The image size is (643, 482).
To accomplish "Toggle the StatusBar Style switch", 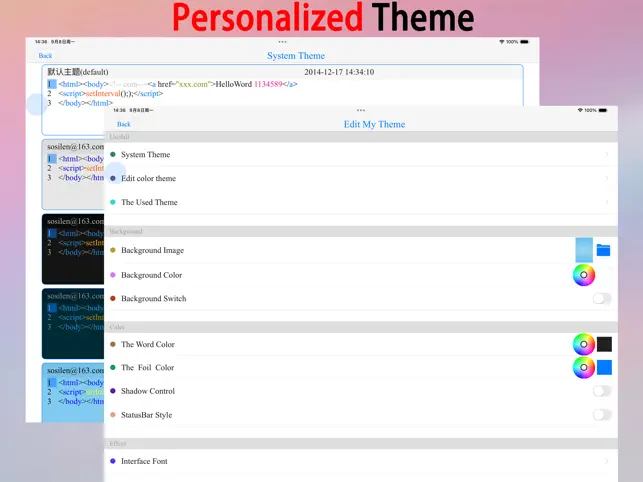I will [x=602, y=415].
